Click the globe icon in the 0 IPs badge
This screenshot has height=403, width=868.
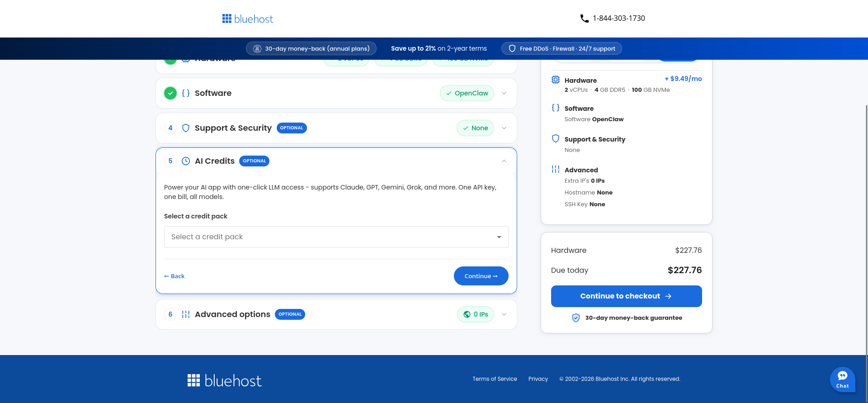(467, 314)
